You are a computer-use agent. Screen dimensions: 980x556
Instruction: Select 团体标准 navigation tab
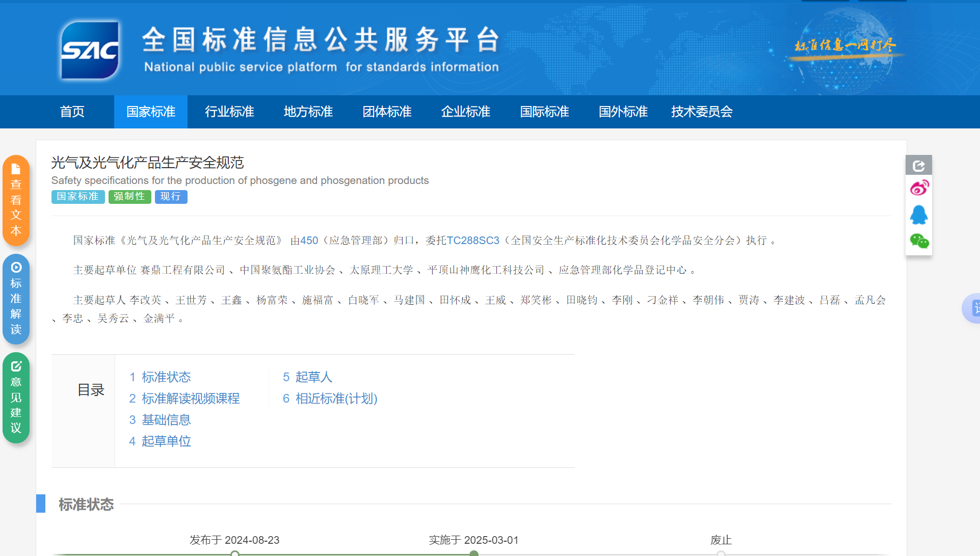[x=387, y=112]
